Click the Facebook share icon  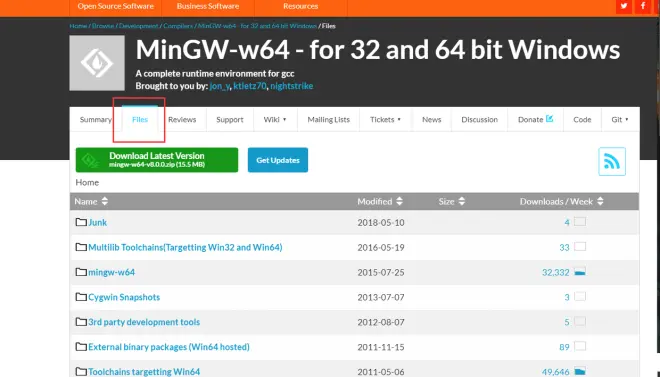tap(643, 6)
